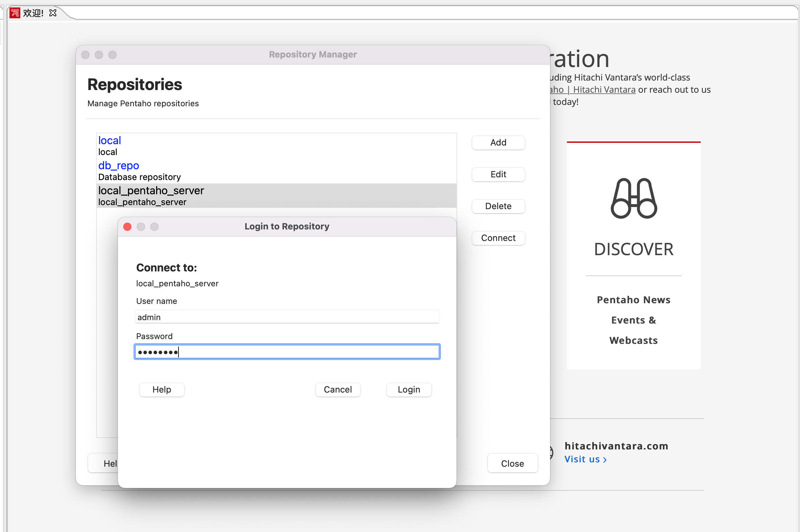Click the Login button
Viewport: 800px width, 532px height.
pyautogui.click(x=408, y=390)
